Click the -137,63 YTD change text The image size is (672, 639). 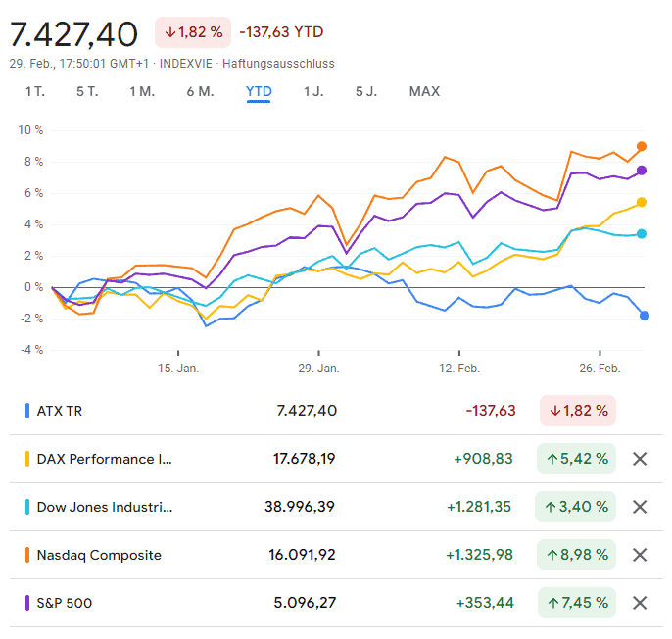coord(281,32)
